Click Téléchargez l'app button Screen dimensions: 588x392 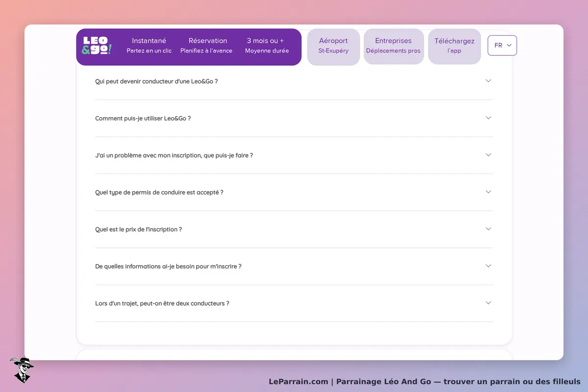(454, 46)
